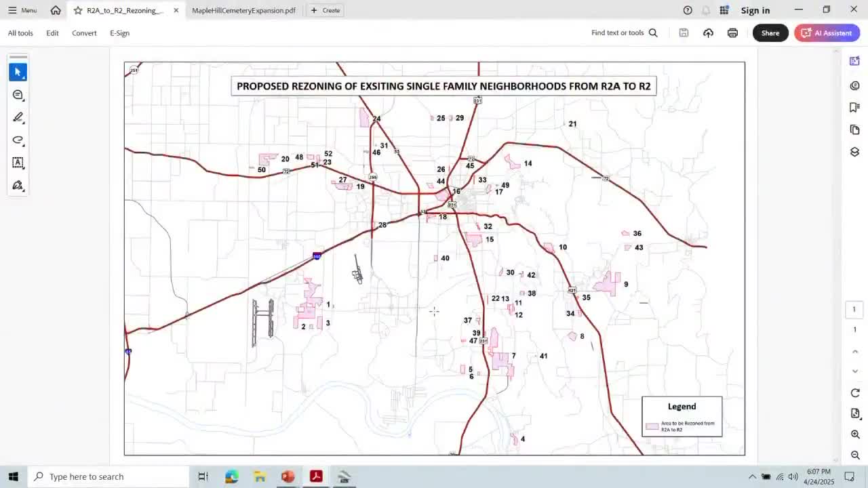
Task: Select the arrow selection tool
Action: (x=18, y=72)
